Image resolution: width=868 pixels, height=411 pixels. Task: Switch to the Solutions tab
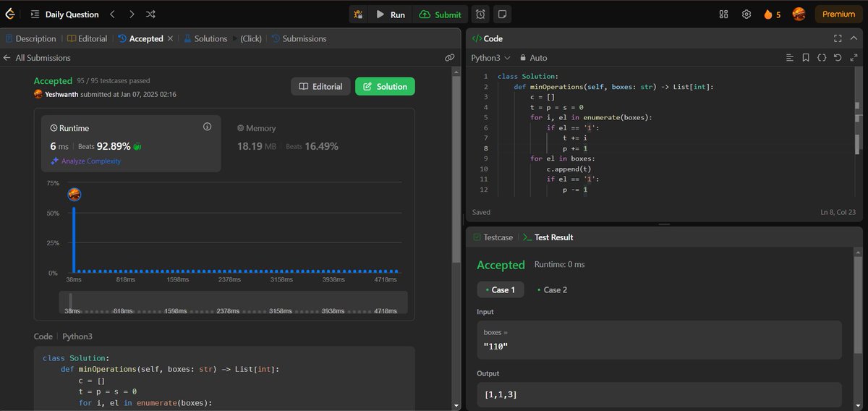205,38
